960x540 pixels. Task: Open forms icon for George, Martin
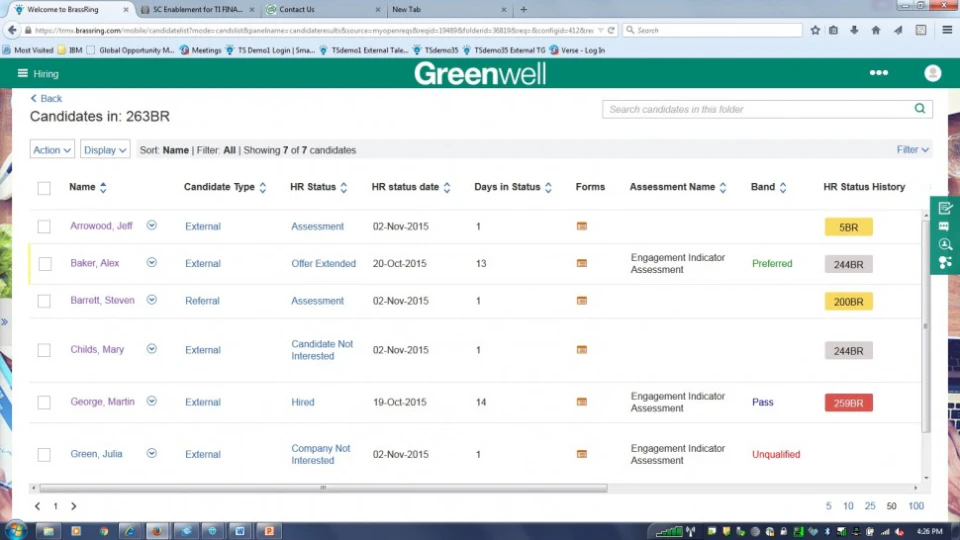coord(582,403)
